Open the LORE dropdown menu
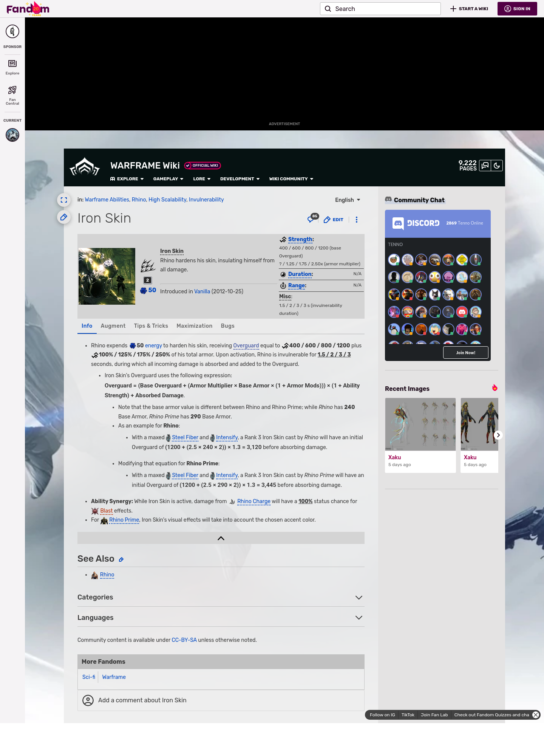 [x=202, y=179]
